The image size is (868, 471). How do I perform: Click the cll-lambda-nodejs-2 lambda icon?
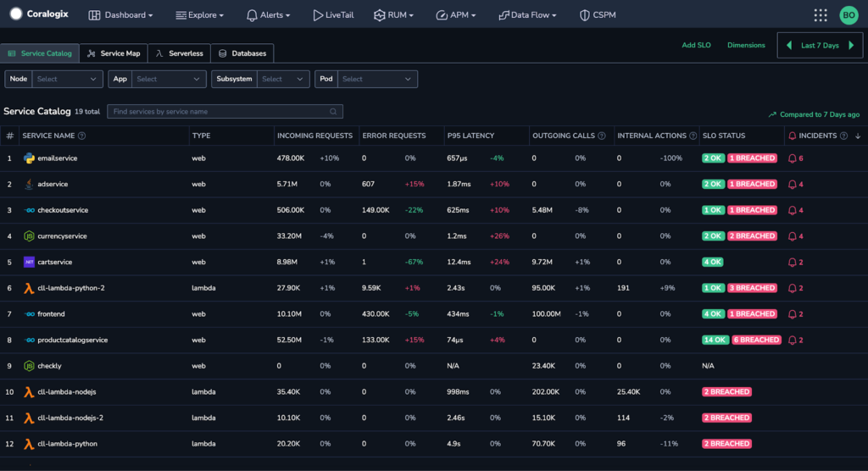[30, 418]
